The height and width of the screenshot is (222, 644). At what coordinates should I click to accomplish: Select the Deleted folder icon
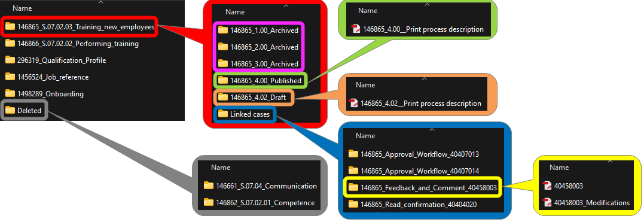click(x=10, y=110)
